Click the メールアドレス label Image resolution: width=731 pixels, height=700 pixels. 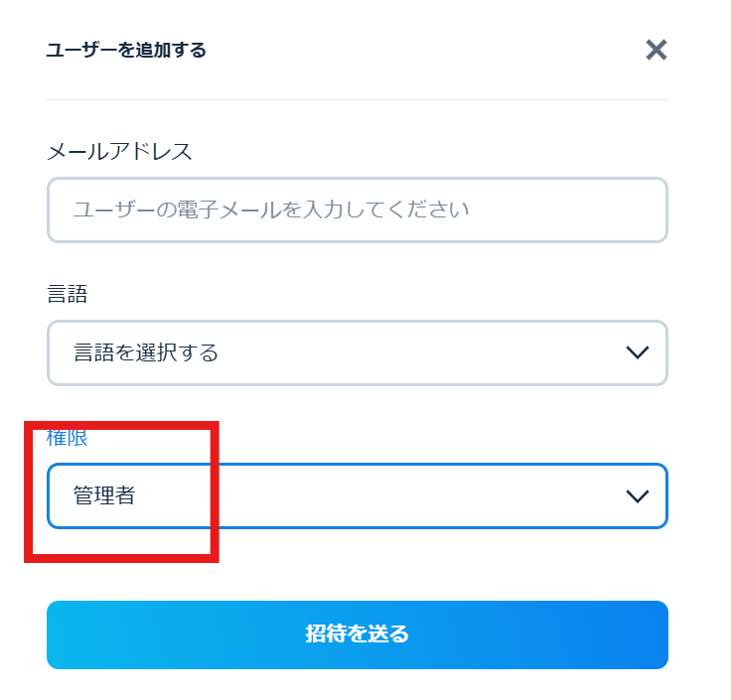click(x=119, y=152)
